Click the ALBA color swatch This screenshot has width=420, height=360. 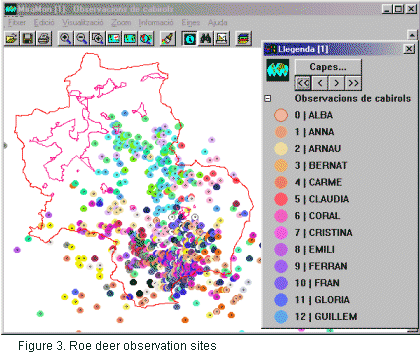281,115
